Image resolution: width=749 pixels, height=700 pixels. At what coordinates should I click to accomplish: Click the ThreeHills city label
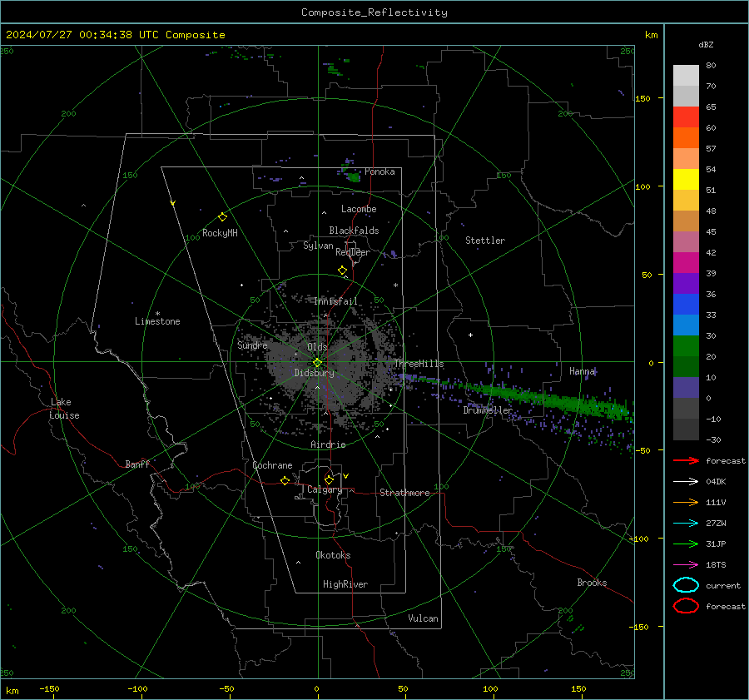(419, 364)
